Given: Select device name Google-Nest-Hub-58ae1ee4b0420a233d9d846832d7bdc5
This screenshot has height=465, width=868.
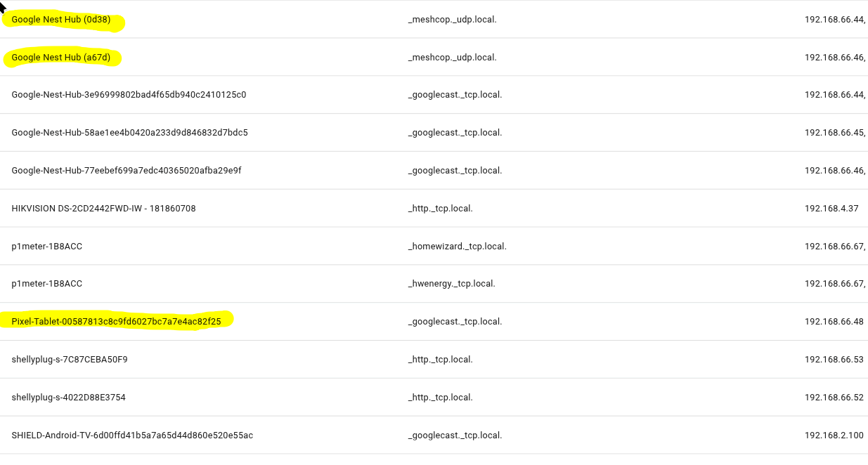Looking at the screenshot, I should [x=129, y=133].
